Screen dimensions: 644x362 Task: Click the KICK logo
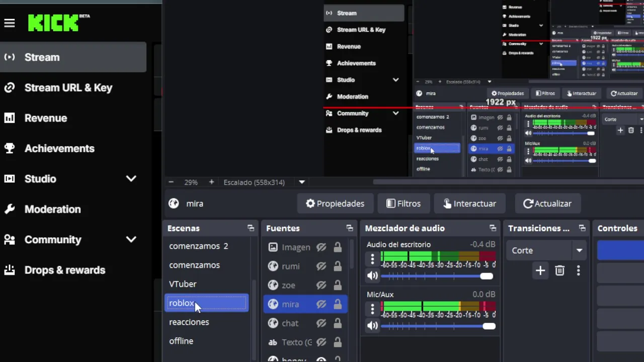[x=59, y=23]
